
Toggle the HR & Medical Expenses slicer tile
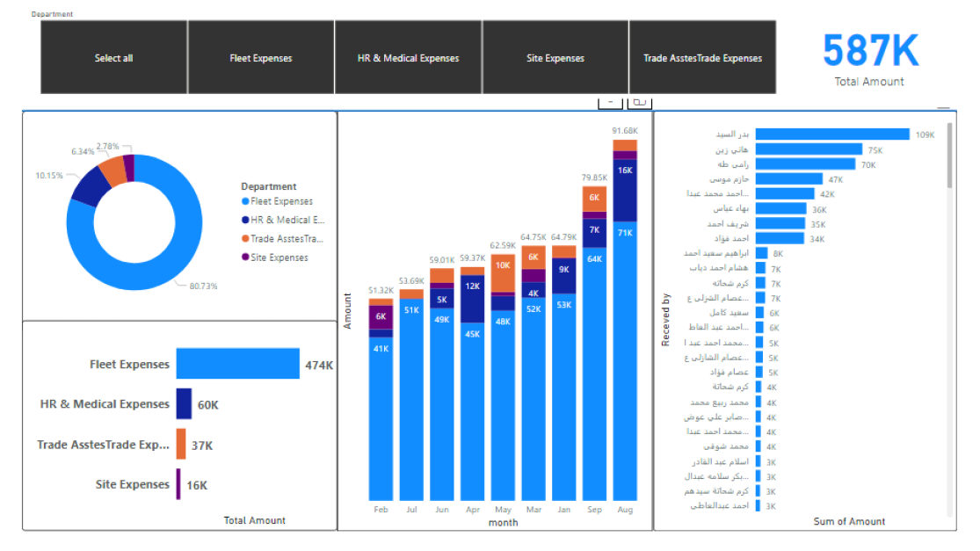408,58
